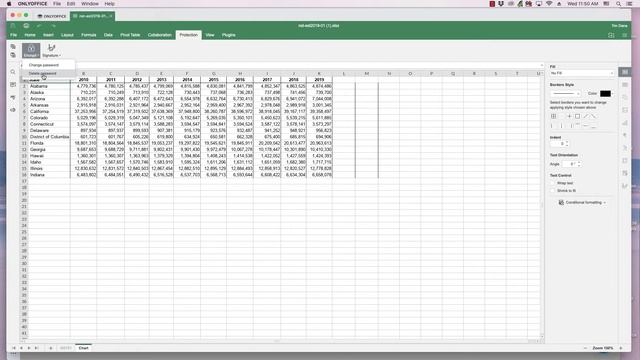Apply inner borders plus icon
The width and height of the screenshot is (640, 360).
pos(569,116)
